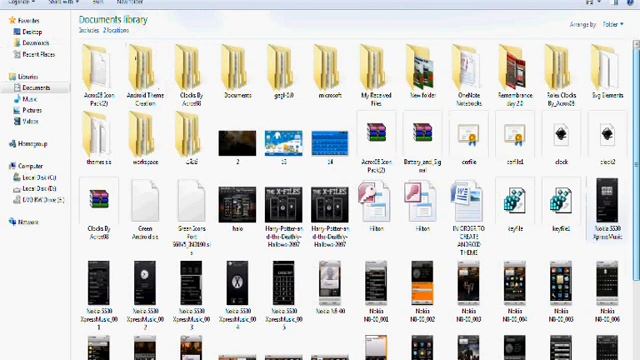Select the cerfile certificate file
Image resolution: width=640 pixels, height=360 pixels.
coord(469,139)
